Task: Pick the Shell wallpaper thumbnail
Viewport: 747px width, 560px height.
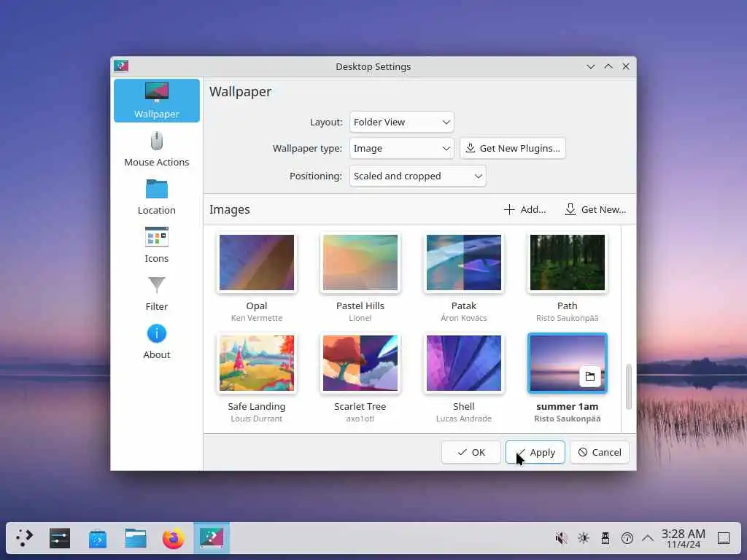Action: point(463,363)
